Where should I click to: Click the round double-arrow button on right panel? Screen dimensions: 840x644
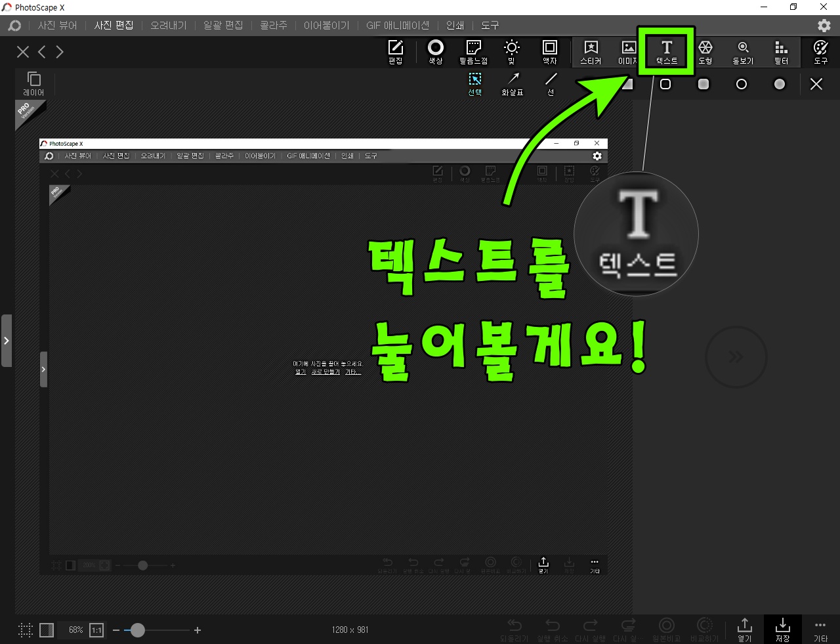click(736, 357)
